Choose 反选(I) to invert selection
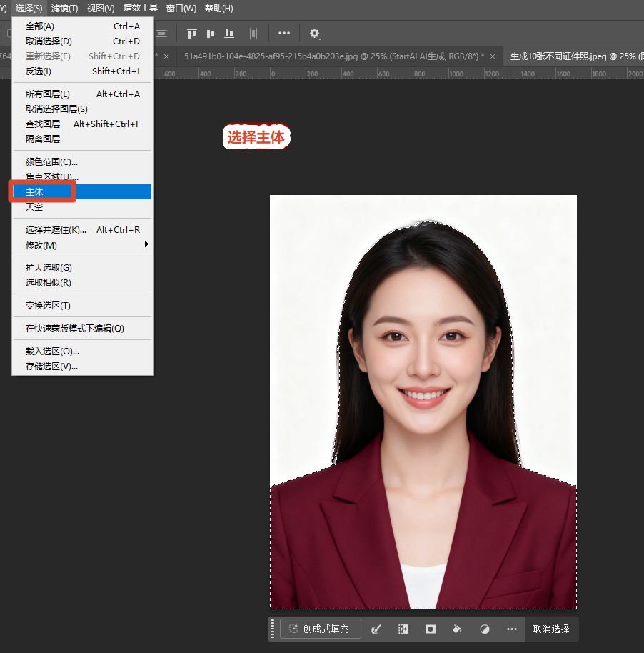This screenshot has width=644, height=653. [82, 71]
